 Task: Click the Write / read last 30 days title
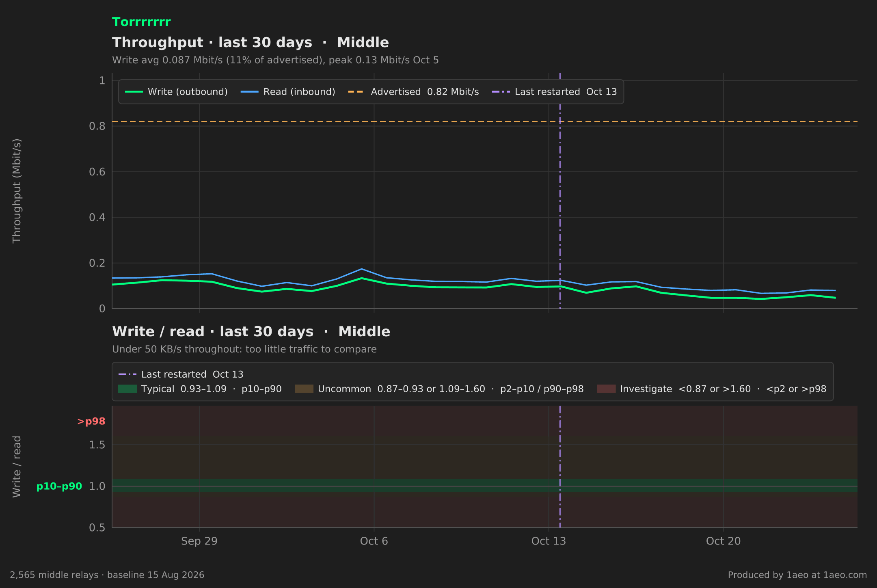[251, 332]
